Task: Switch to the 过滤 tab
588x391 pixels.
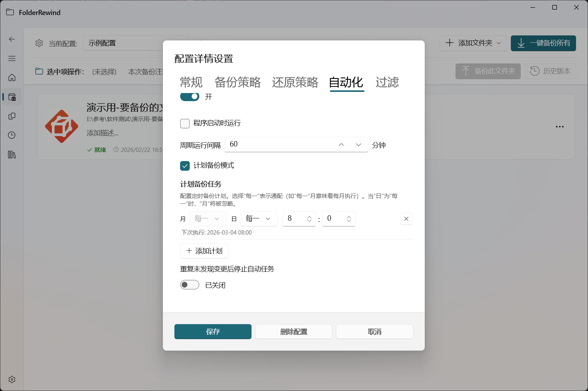Action: (x=387, y=82)
